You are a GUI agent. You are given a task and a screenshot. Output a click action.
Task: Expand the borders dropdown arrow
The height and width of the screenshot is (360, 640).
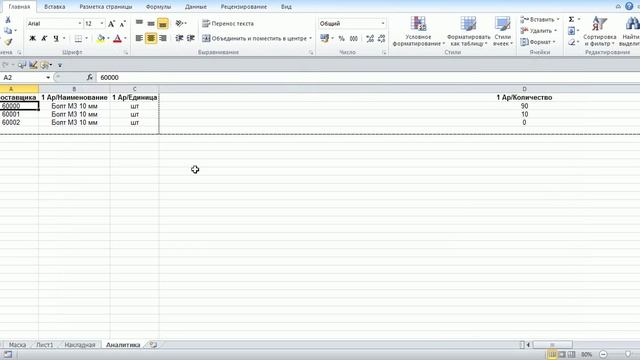pyautogui.click(x=86, y=38)
